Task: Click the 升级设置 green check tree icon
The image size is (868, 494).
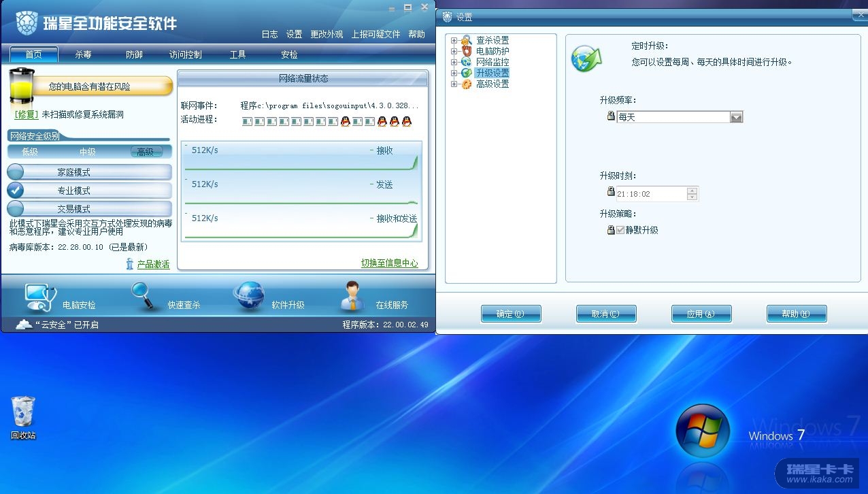Action: pyautogui.click(x=466, y=73)
